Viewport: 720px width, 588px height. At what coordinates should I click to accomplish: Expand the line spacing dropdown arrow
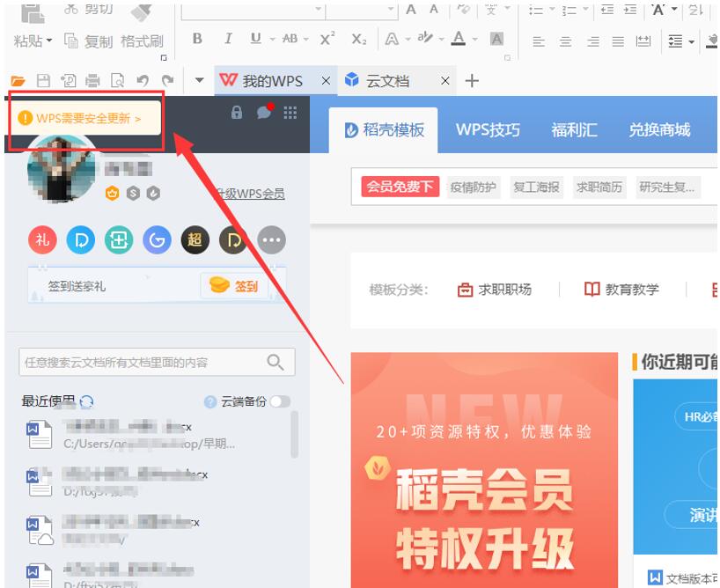click(x=691, y=42)
